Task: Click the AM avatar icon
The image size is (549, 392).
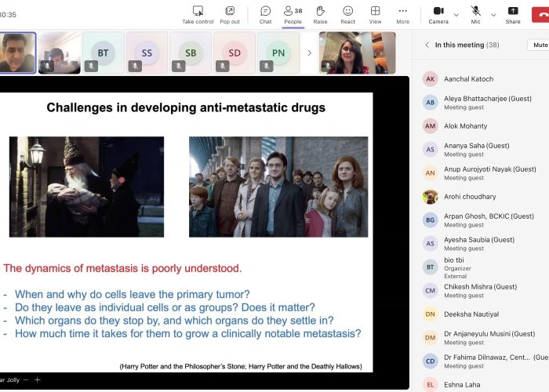Action: (430, 126)
